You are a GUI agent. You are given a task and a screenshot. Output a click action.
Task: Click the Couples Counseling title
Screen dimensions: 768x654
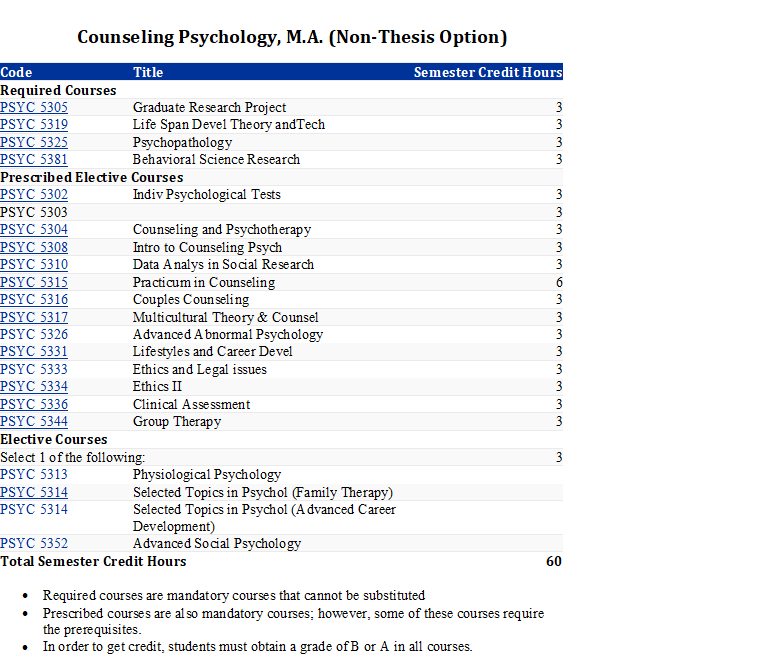pos(191,299)
